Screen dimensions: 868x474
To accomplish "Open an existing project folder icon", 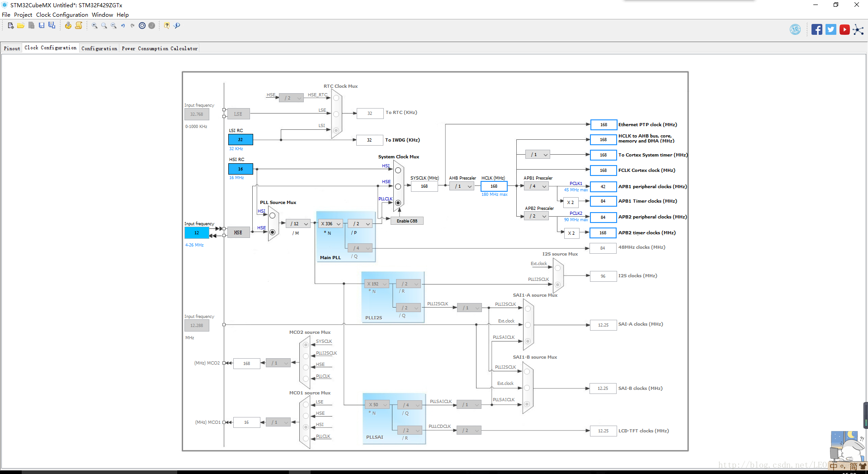I will click(x=21, y=26).
